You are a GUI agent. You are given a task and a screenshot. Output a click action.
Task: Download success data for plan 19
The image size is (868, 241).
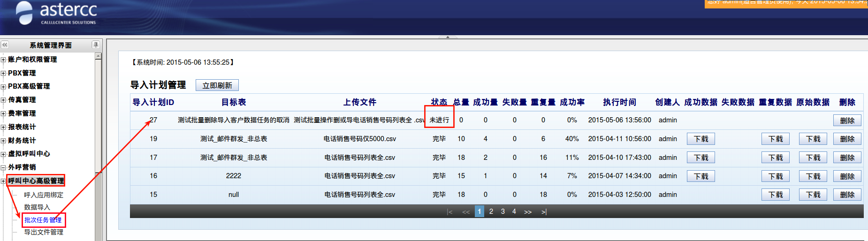pos(700,139)
